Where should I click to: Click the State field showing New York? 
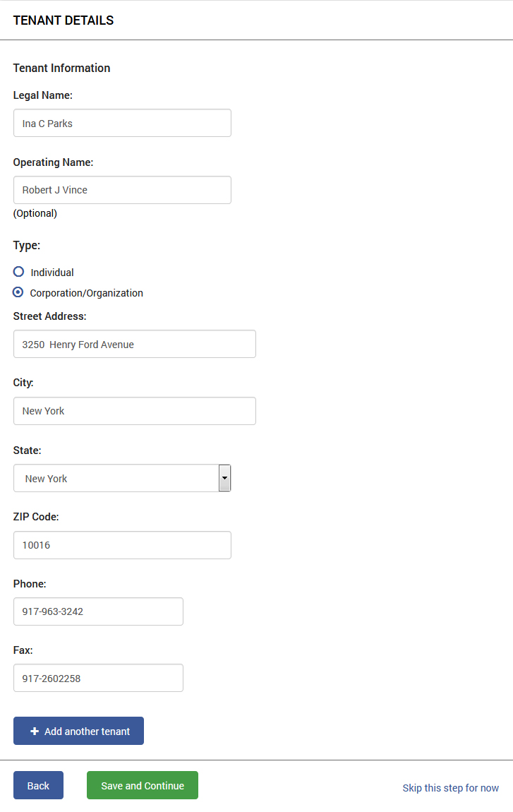pyautogui.click(x=122, y=478)
